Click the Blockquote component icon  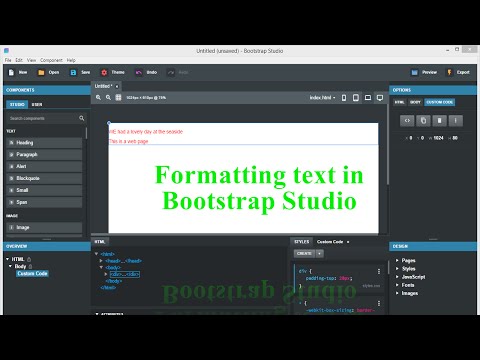pos(11,178)
